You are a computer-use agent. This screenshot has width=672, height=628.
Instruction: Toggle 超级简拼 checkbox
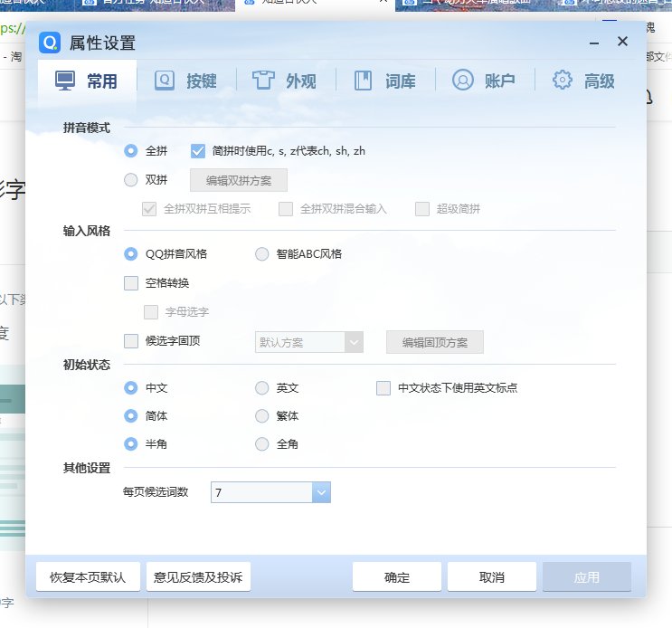click(x=422, y=209)
